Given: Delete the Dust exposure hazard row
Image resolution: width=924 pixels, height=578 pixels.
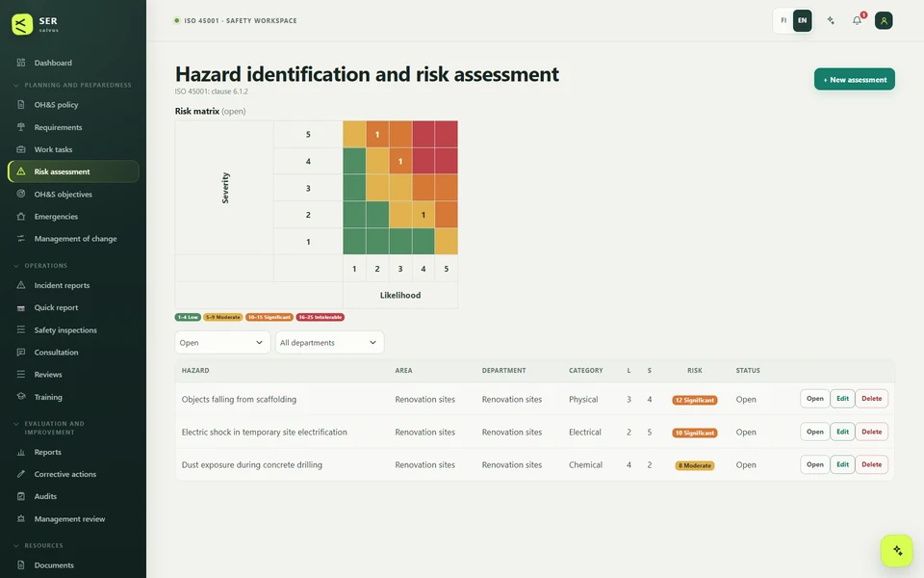Looking at the screenshot, I should click(872, 464).
